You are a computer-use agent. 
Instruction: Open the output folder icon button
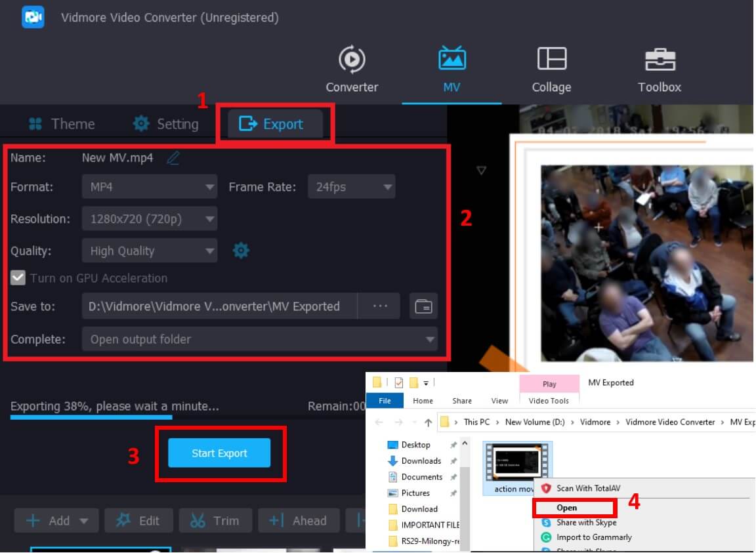point(424,306)
